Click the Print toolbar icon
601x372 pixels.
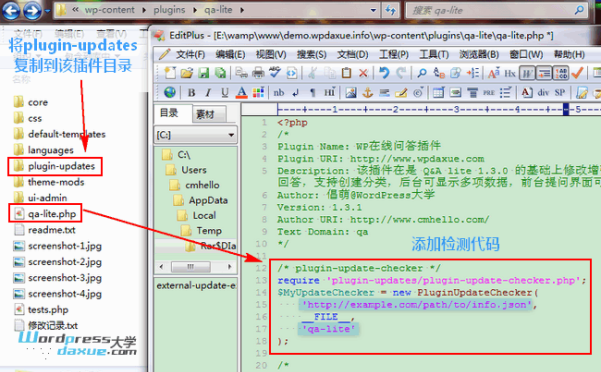tap(259, 72)
